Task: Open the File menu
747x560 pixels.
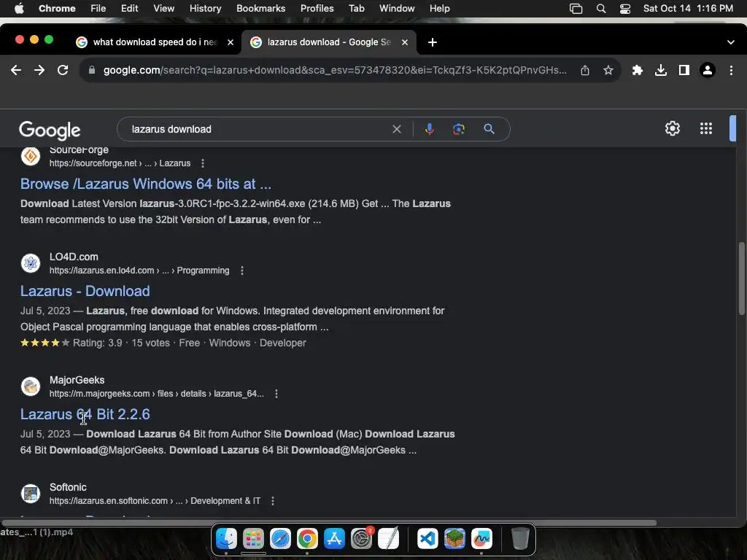Action: pyautogui.click(x=98, y=8)
